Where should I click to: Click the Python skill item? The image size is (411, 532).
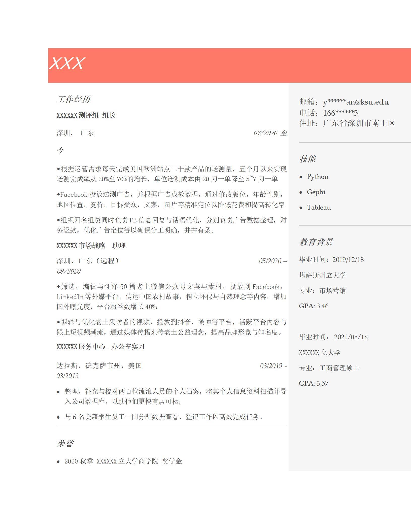click(318, 177)
